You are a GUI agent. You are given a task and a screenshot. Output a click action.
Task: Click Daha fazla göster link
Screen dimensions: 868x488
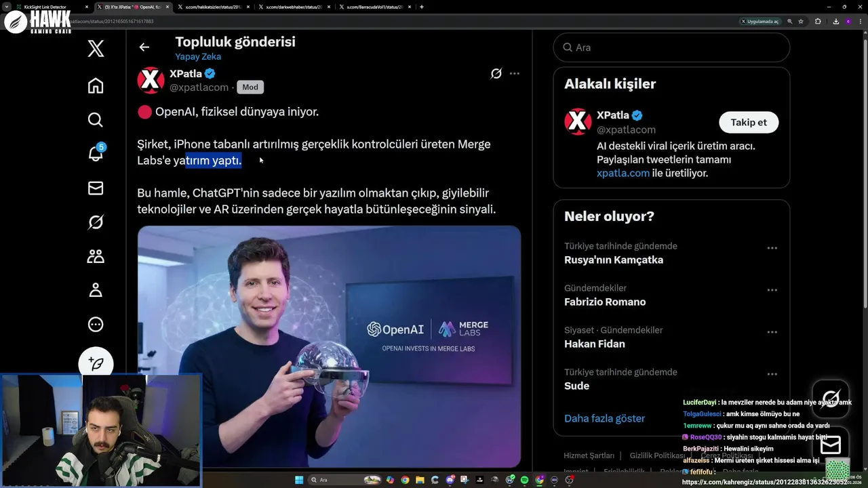604,418
